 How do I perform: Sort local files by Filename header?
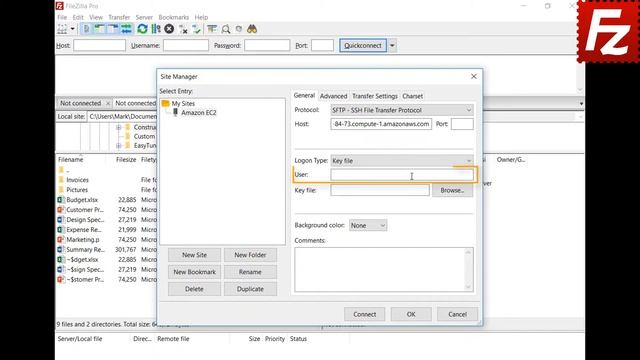(71, 160)
